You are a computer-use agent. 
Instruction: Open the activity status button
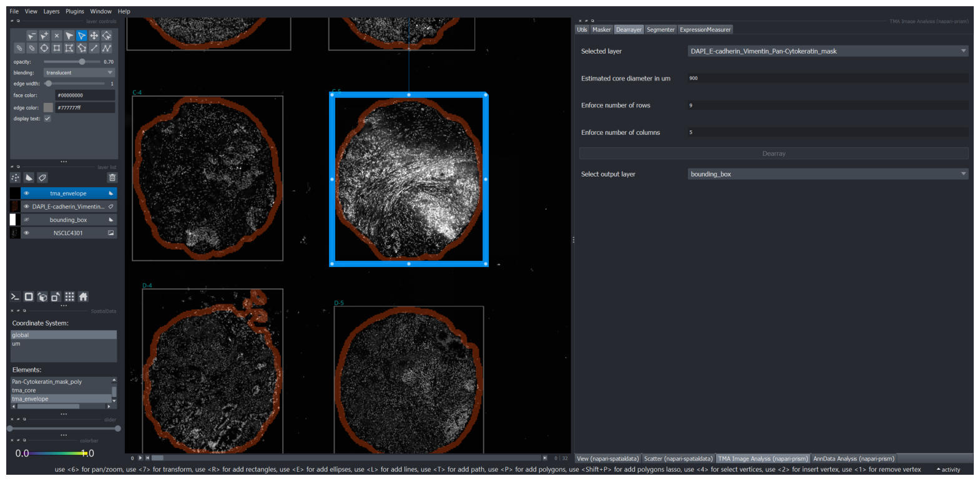(x=948, y=470)
